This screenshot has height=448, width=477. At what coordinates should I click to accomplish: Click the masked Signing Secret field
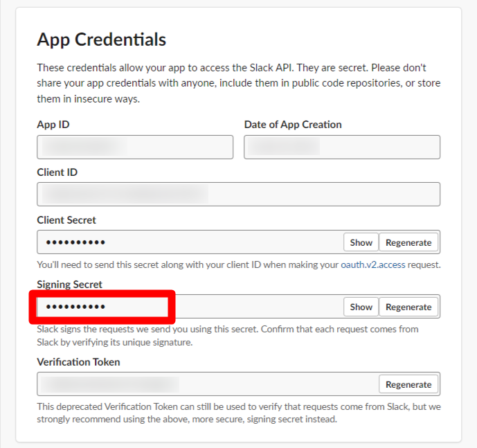click(x=190, y=307)
